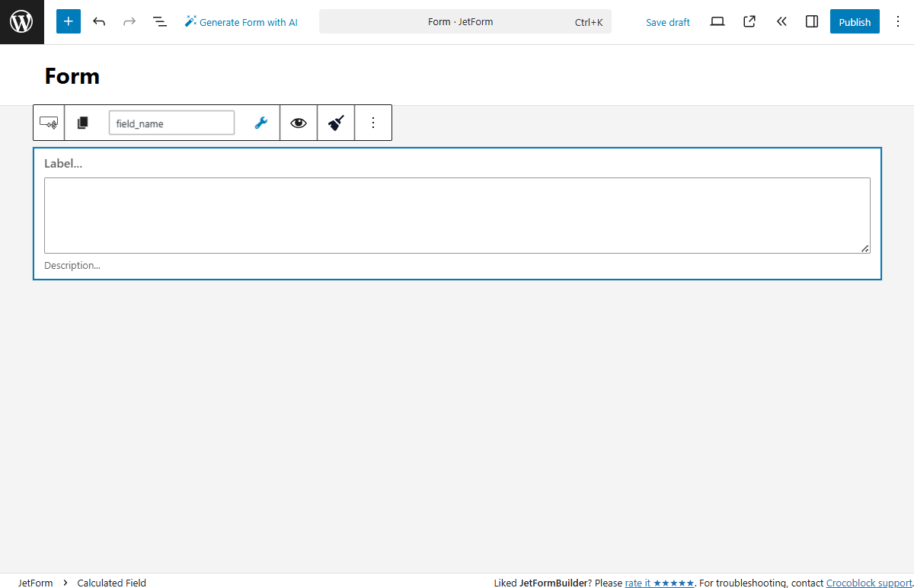Open form preview in new tab
Screen dimensions: 914x588
click(x=749, y=21)
